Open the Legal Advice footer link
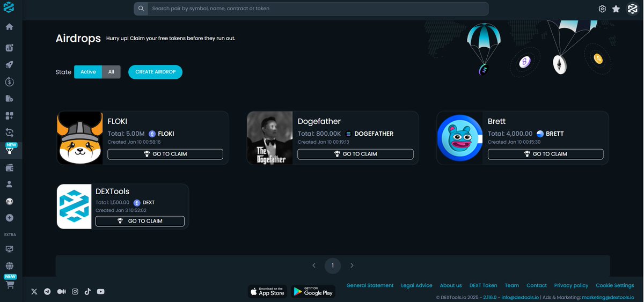Viewport: 644px width, 302px height. pos(416,285)
